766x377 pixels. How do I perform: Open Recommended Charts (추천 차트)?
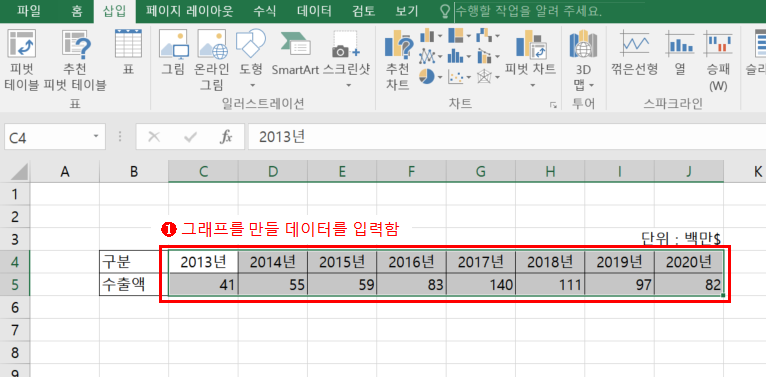coord(398,60)
